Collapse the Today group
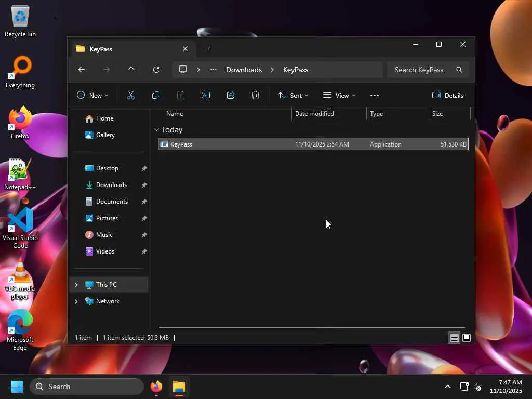532x399 pixels. click(x=156, y=129)
